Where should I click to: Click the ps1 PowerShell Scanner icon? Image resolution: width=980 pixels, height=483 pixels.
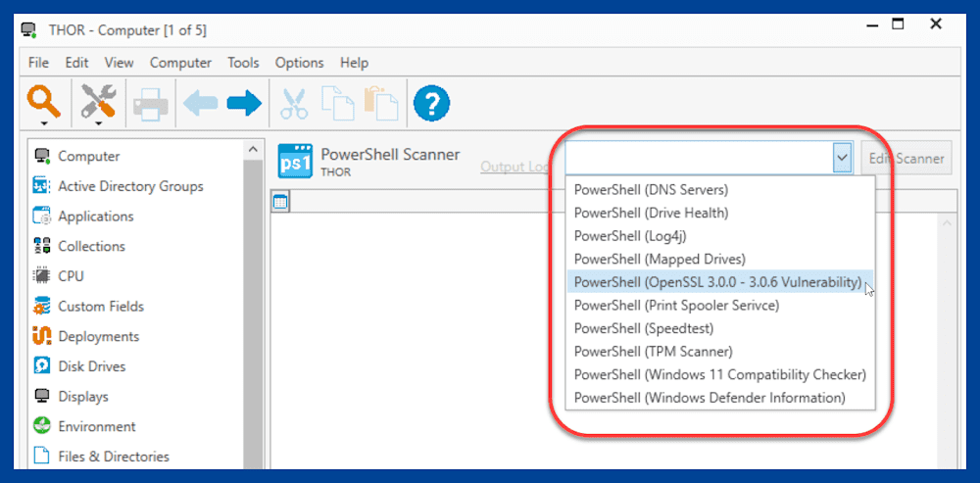pyautogui.click(x=294, y=161)
